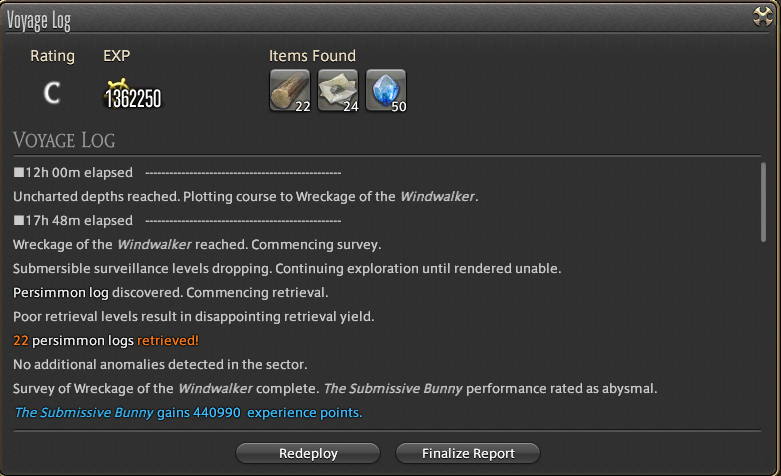Click the 'performance rated as abysmal' line
The width and height of the screenshot is (781, 476).
pyautogui.click(x=335, y=389)
